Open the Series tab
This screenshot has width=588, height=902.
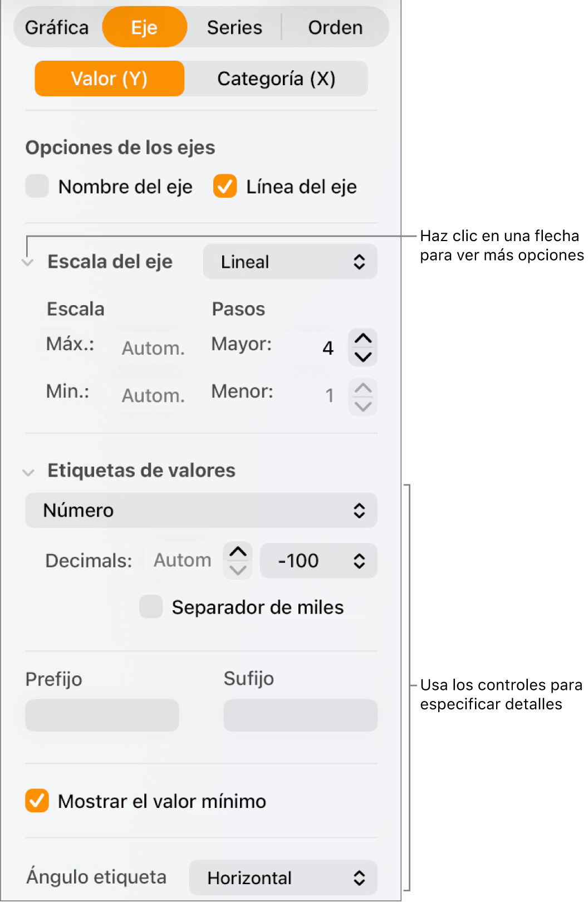tap(234, 26)
